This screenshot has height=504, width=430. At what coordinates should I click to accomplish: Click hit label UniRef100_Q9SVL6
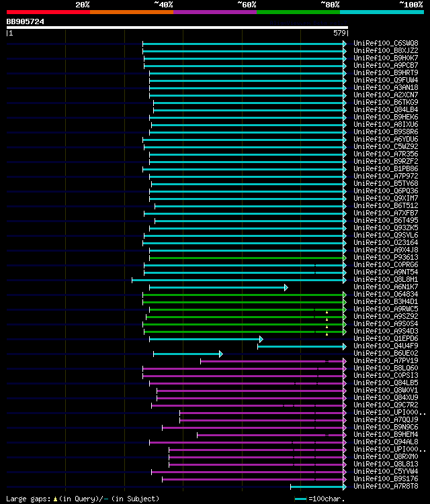click(x=386, y=236)
